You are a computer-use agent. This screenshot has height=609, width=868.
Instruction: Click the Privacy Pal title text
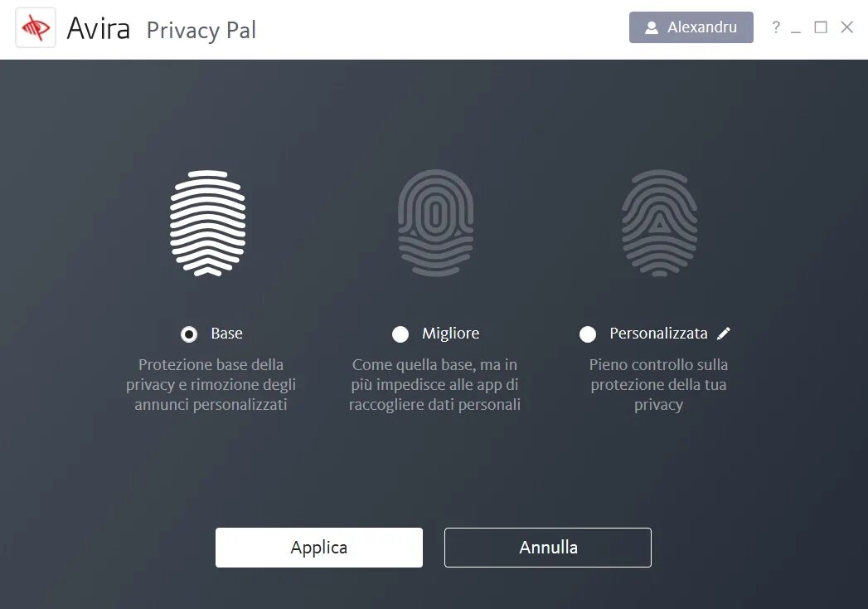[201, 31]
